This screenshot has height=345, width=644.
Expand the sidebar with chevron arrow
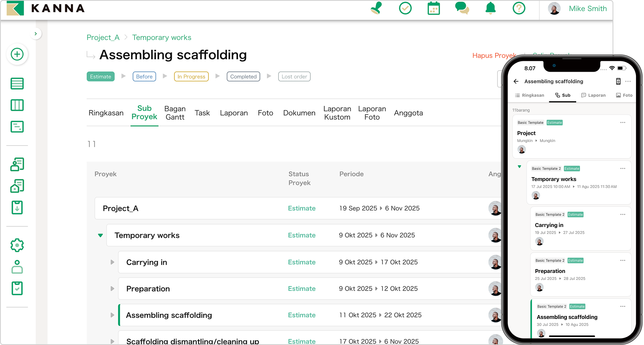pos(36,34)
